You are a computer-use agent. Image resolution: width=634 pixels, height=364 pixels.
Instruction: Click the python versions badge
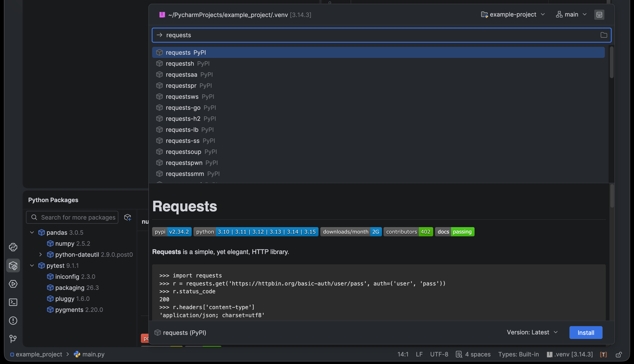256,232
